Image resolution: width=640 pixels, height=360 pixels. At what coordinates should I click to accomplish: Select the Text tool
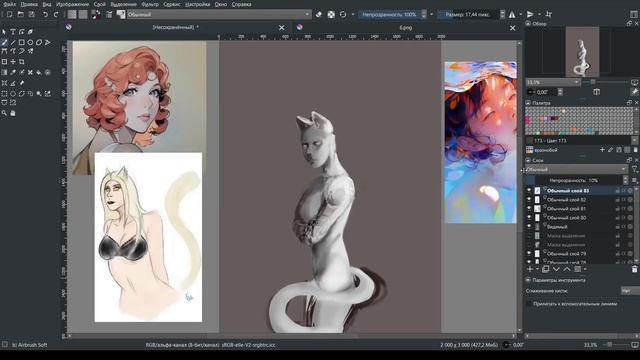[x=13, y=32]
